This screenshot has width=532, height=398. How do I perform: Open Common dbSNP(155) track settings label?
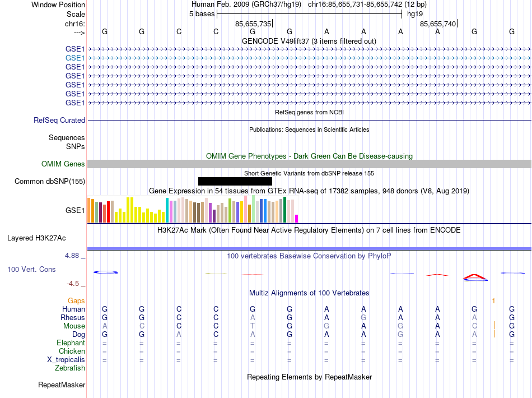point(50,181)
